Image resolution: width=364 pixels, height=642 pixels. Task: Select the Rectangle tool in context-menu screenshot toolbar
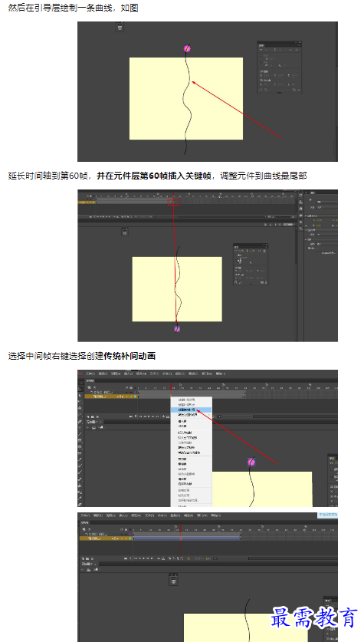pos(80,440)
